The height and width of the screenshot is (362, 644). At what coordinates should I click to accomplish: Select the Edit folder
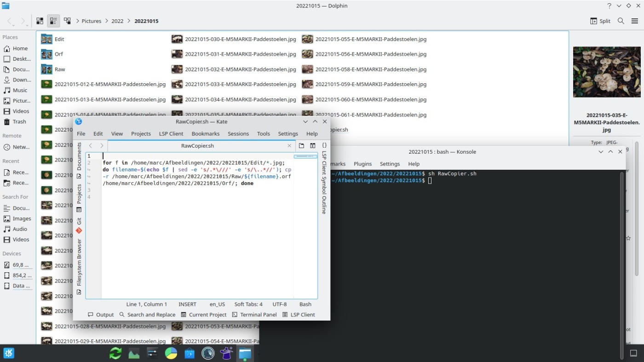click(52, 39)
